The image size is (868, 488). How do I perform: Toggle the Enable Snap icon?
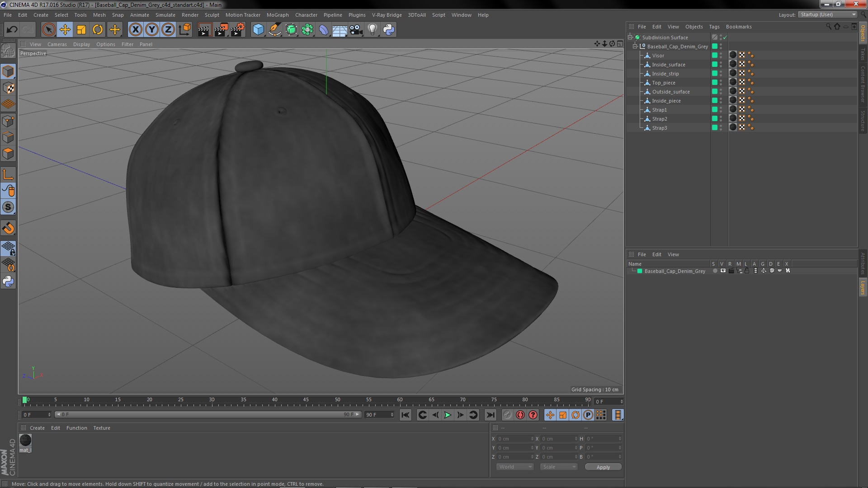(8, 207)
